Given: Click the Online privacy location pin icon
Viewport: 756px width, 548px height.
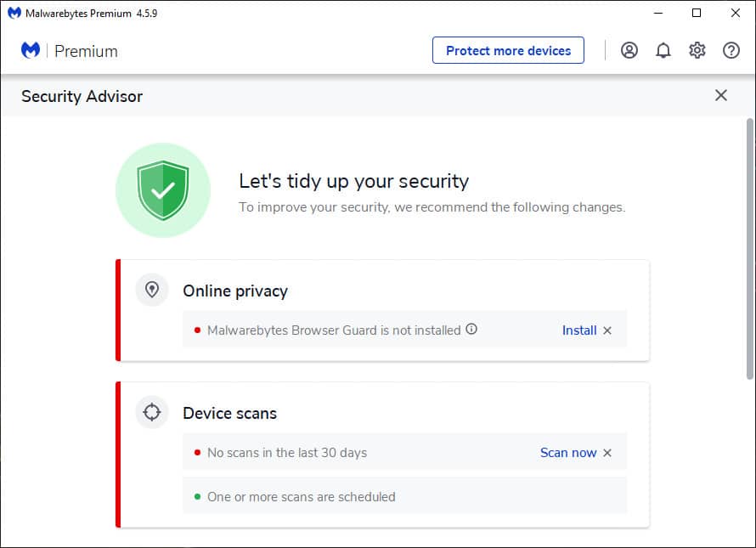Looking at the screenshot, I should point(152,290).
